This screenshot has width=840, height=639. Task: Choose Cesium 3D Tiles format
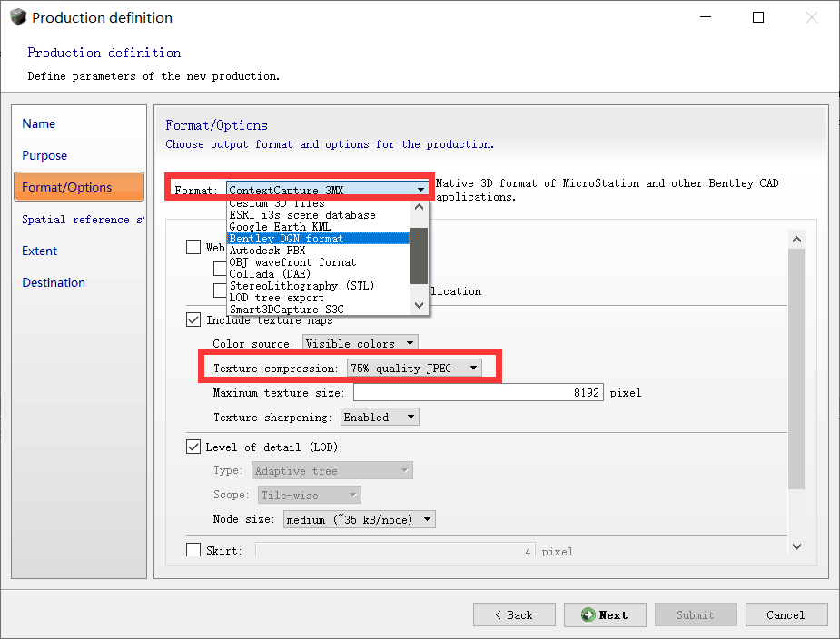tap(318, 203)
